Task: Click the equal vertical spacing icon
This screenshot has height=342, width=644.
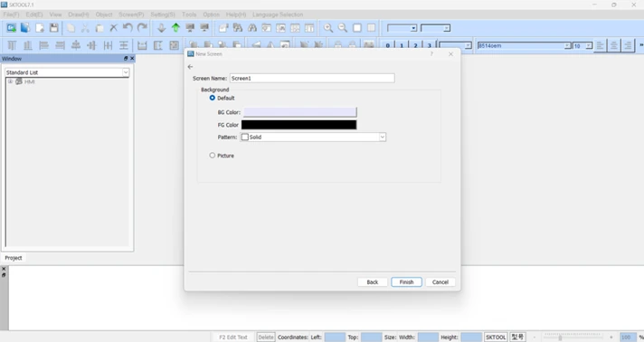Action: [124, 45]
